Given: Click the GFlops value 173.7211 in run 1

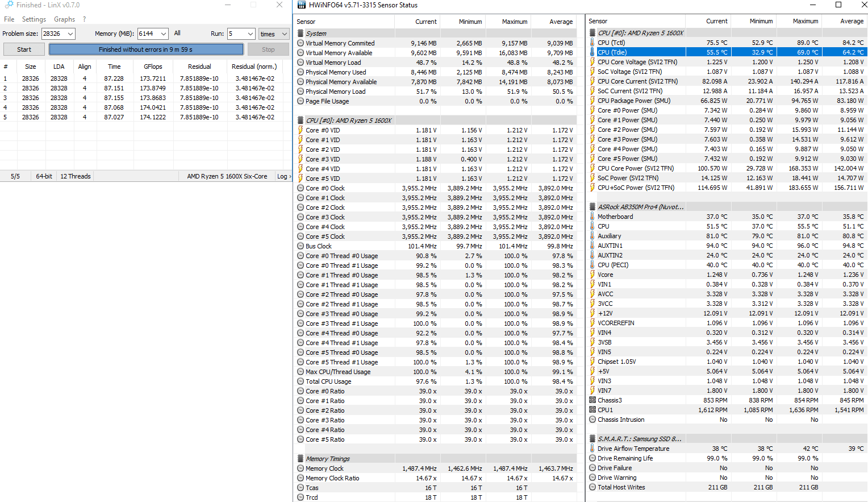Looking at the screenshot, I should tap(153, 78).
